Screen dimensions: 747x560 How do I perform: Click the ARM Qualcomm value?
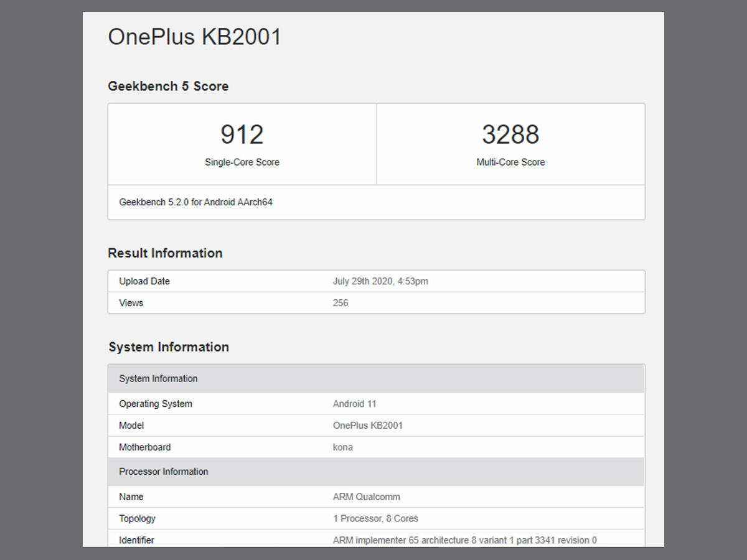367,497
